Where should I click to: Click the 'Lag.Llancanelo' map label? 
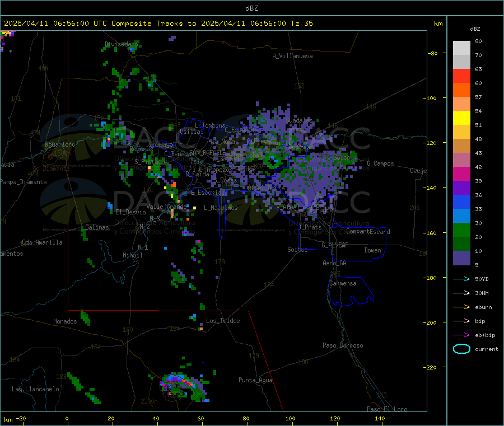(35, 389)
